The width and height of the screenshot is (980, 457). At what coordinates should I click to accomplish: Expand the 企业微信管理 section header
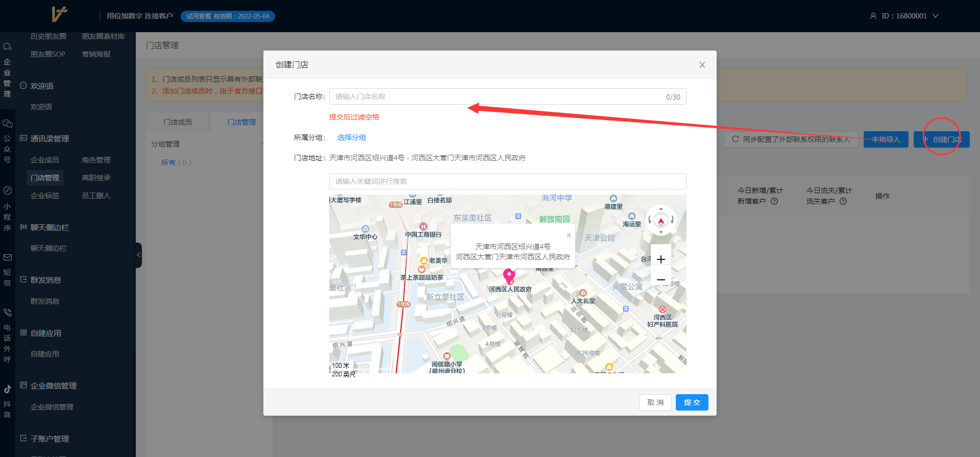pyautogui.click(x=54, y=386)
